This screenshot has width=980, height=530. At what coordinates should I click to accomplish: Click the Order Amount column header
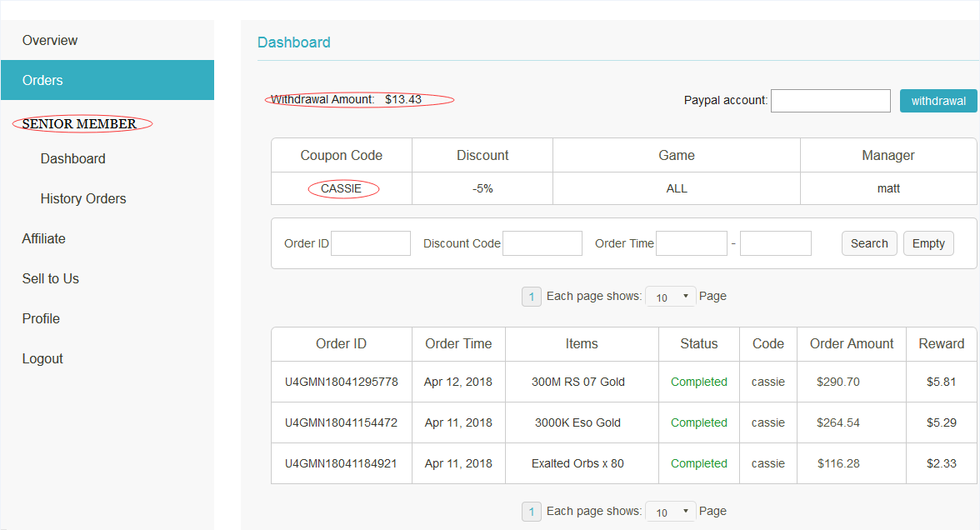click(852, 343)
